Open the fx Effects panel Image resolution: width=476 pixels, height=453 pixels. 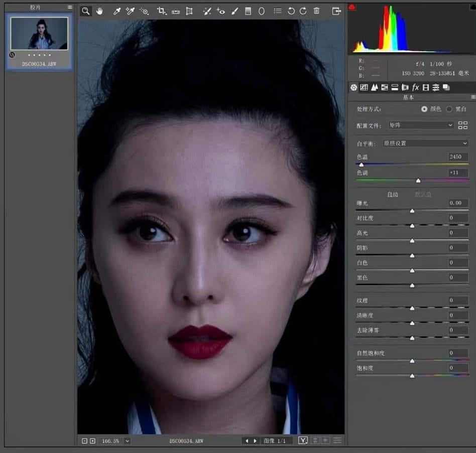click(416, 87)
